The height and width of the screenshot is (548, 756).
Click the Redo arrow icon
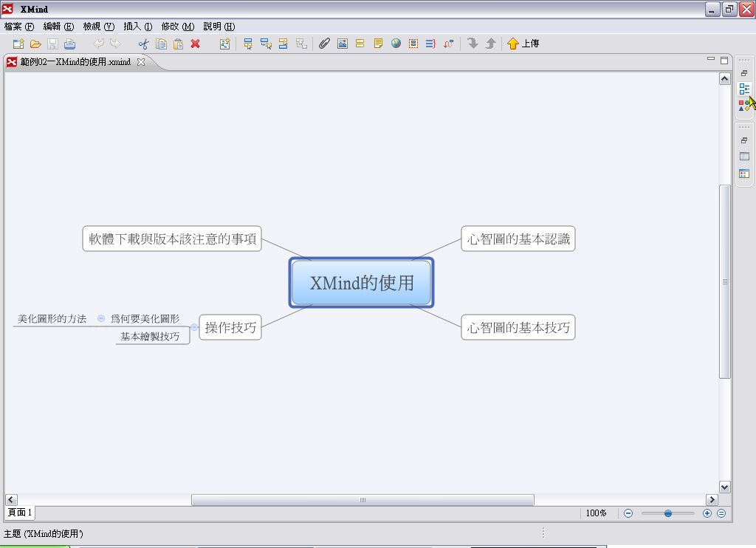click(x=115, y=44)
